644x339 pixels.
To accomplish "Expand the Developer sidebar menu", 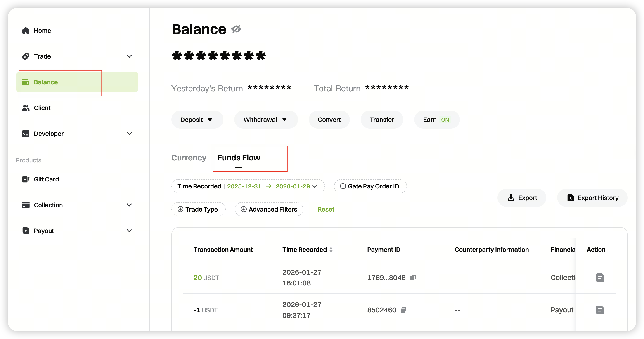I will pos(129,134).
